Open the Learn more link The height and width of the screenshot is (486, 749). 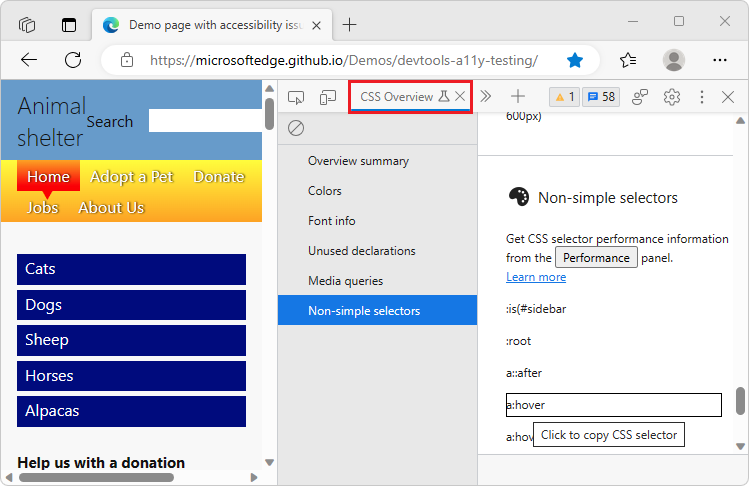point(536,277)
